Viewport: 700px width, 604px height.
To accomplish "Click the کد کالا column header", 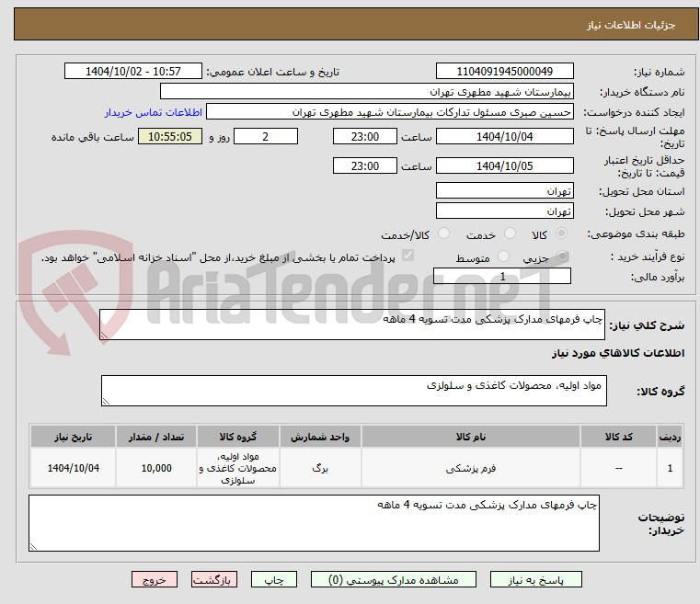I will click(618, 437).
